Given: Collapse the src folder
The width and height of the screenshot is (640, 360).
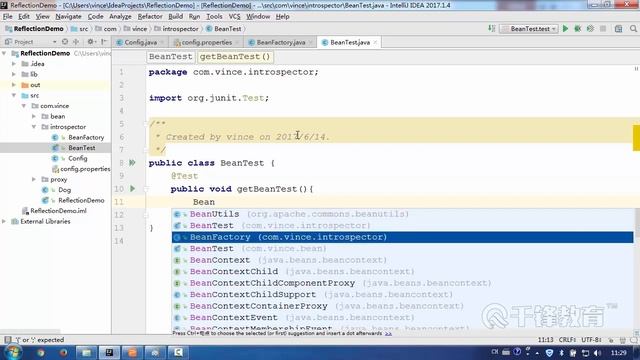Looking at the screenshot, I should pyautogui.click(x=14, y=96).
